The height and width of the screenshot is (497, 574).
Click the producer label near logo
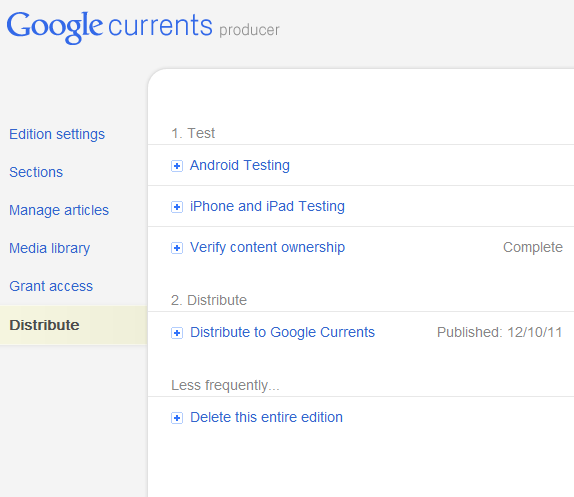point(249,30)
